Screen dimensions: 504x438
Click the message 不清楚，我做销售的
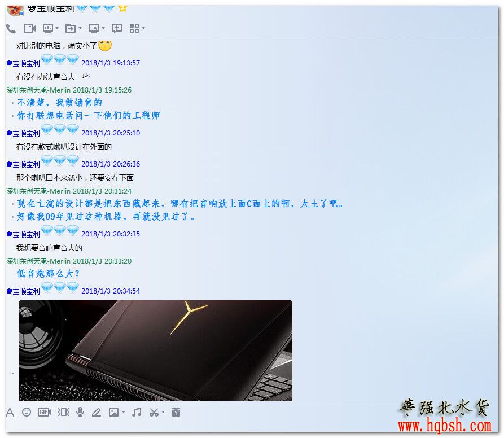pos(60,103)
